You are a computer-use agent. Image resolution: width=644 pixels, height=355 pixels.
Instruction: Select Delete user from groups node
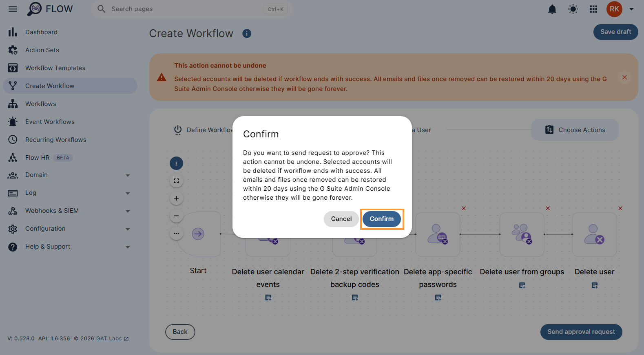click(x=522, y=234)
